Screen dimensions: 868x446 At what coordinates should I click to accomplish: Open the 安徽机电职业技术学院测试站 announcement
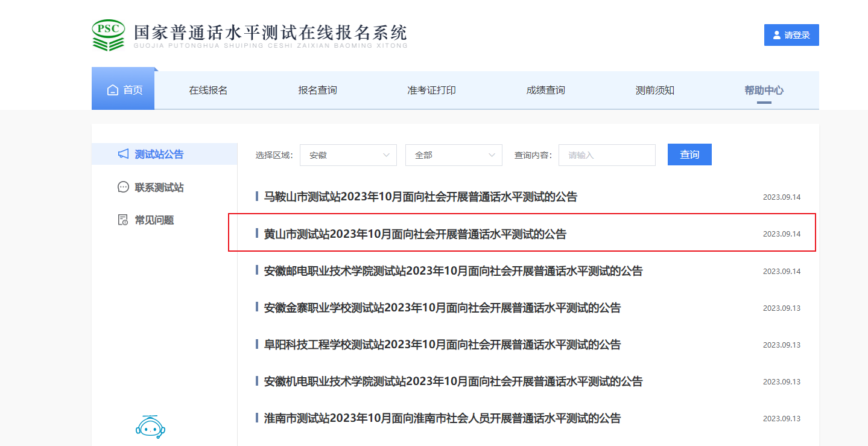click(453, 381)
